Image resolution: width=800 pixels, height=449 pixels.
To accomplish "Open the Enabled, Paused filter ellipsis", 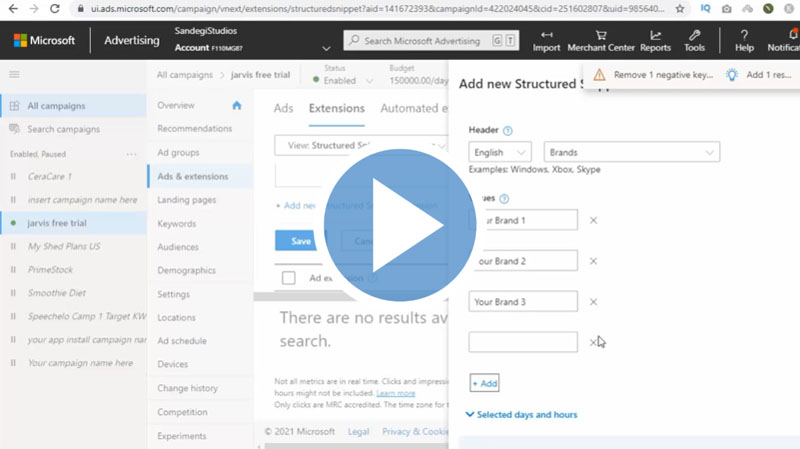I will [132, 154].
